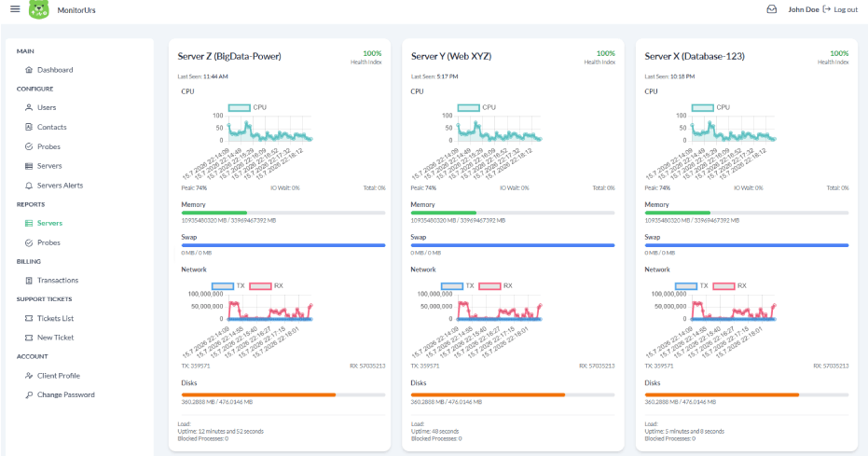Toggle RX legend on Server X network chart
This screenshot has width=868, height=456.
pyautogui.click(x=730, y=285)
